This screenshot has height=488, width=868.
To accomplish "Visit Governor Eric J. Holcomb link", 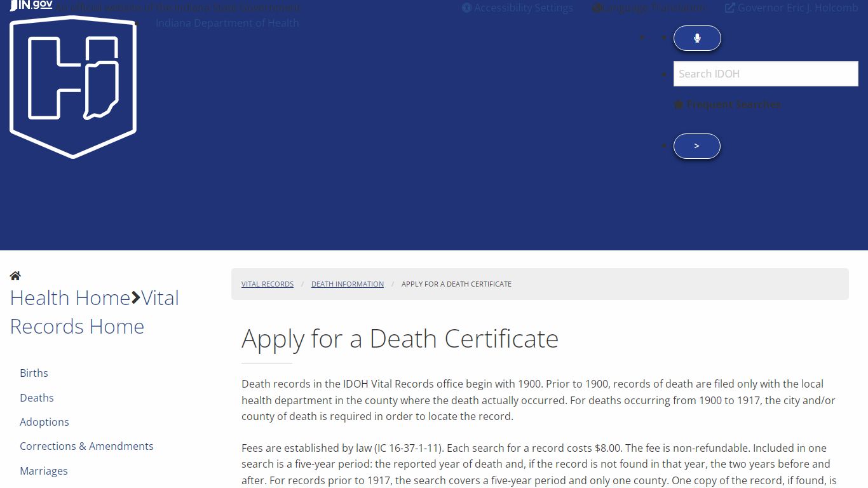I will point(791,8).
